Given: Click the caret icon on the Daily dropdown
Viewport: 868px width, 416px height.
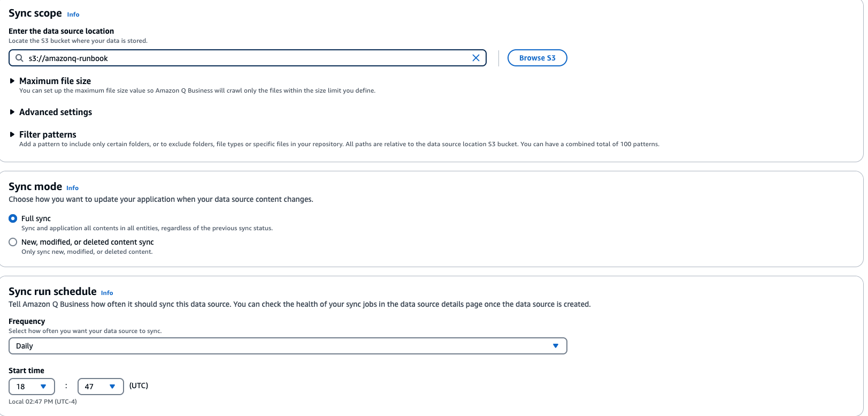Looking at the screenshot, I should [x=556, y=346].
